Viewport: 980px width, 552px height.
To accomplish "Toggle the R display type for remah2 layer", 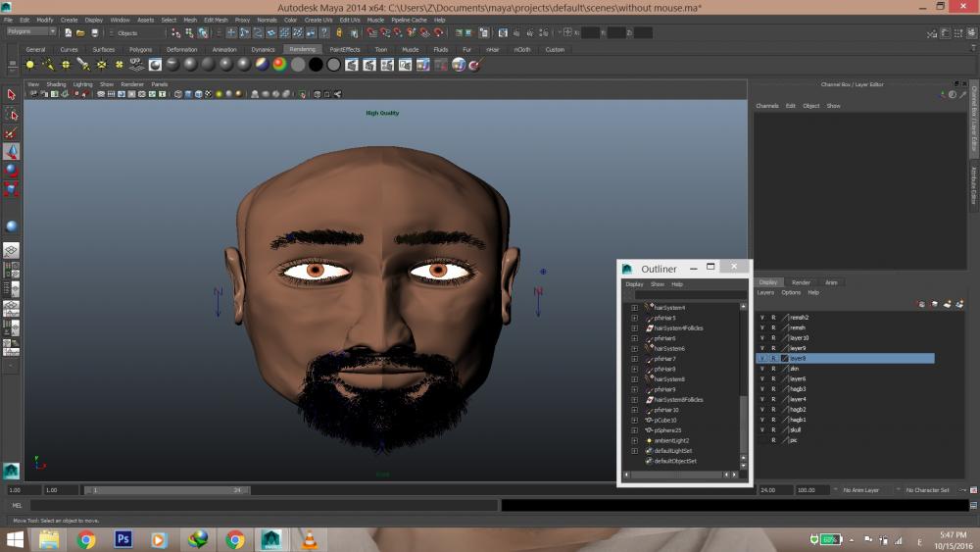I will 773,318.
